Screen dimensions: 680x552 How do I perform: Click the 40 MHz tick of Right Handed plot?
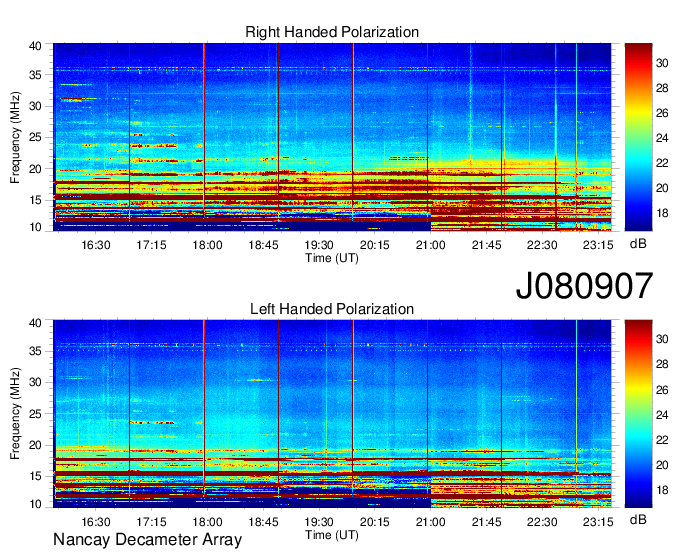35,46
